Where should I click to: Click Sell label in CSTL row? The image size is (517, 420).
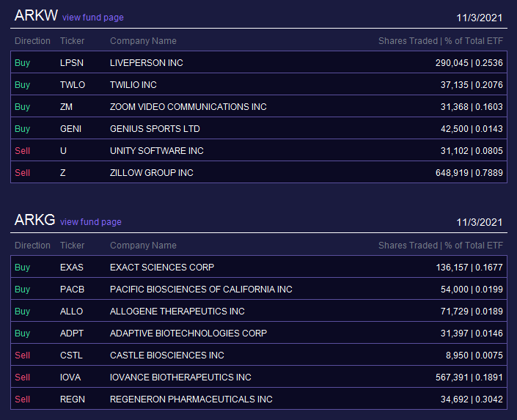click(x=23, y=355)
